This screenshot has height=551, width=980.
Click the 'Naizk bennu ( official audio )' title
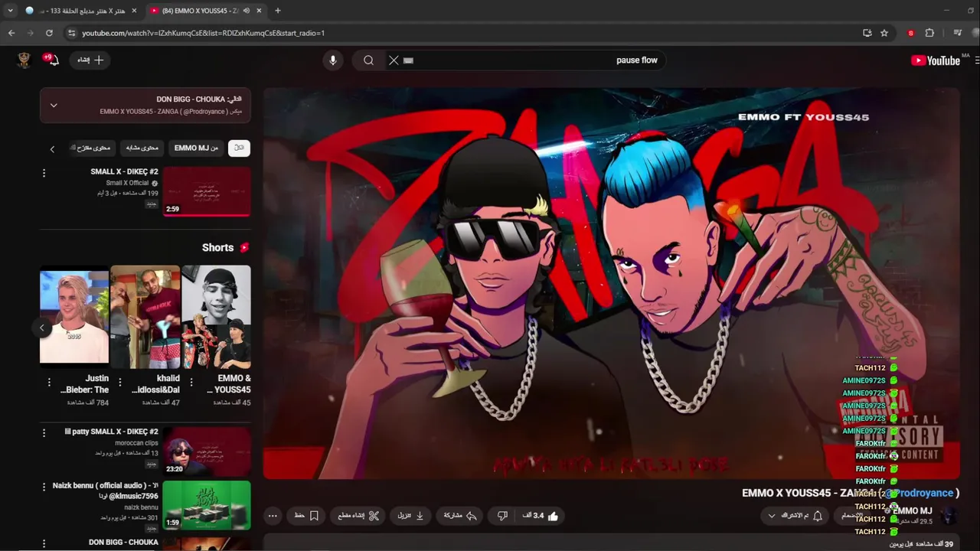(106, 490)
